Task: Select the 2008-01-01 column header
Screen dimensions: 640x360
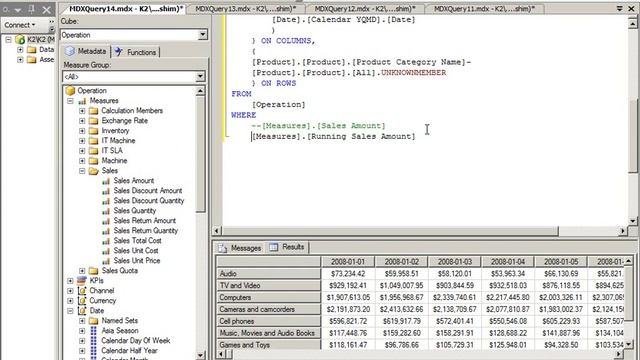Action: (x=348, y=262)
